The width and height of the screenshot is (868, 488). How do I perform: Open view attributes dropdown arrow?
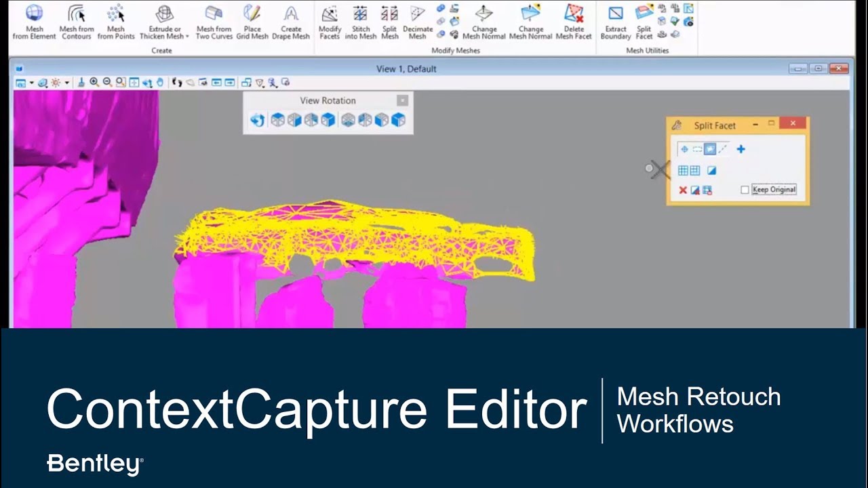(x=32, y=83)
